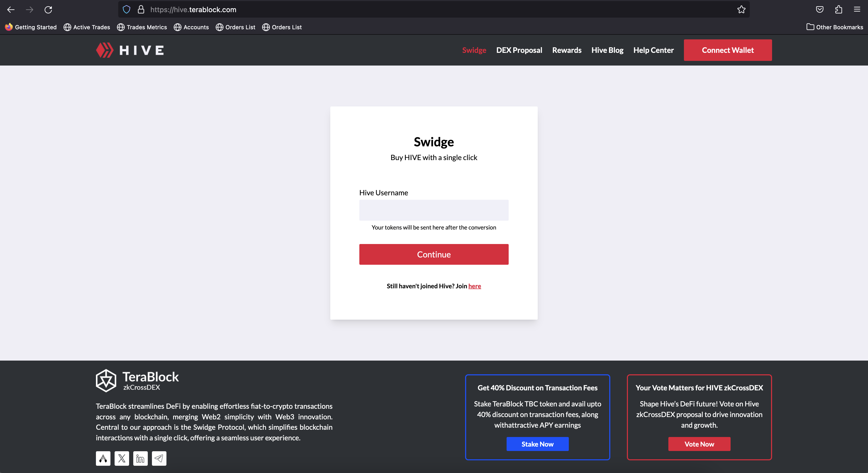Open the Rewards nav item
This screenshot has width=868, height=473.
(567, 50)
